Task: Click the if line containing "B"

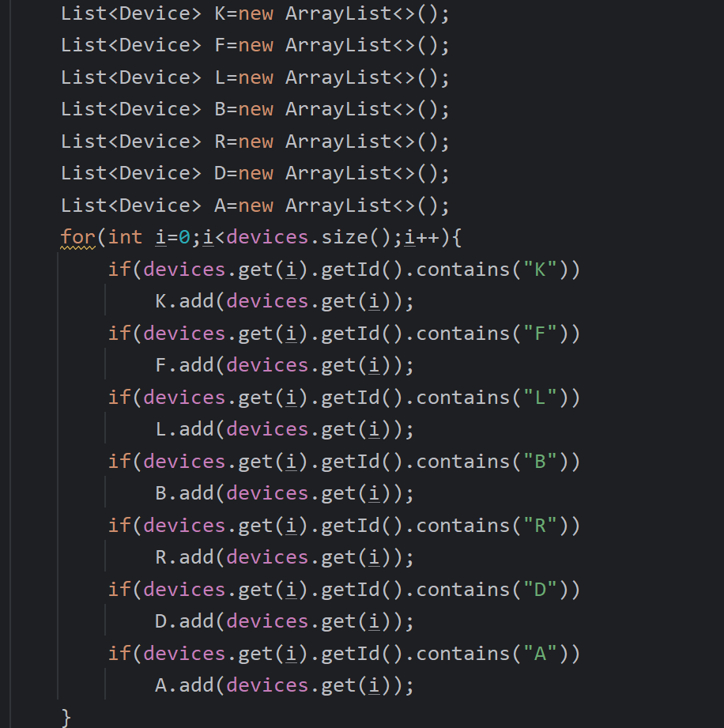Action: point(344,462)
